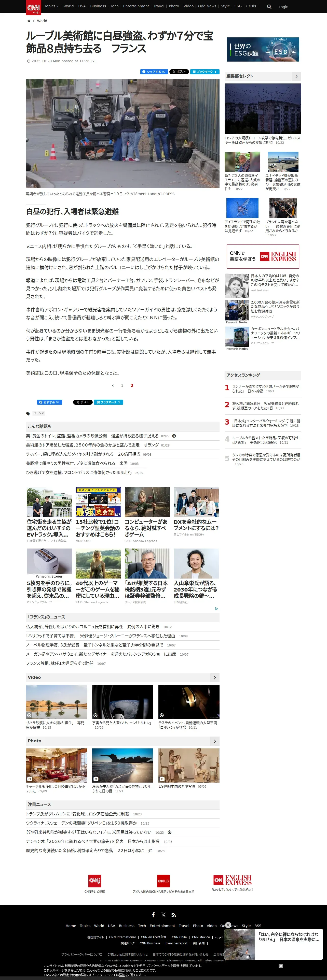This screenshot has height=980, width=327.
Task: Open United plane windshield story thumbnail
Action: tap(283, 162)
